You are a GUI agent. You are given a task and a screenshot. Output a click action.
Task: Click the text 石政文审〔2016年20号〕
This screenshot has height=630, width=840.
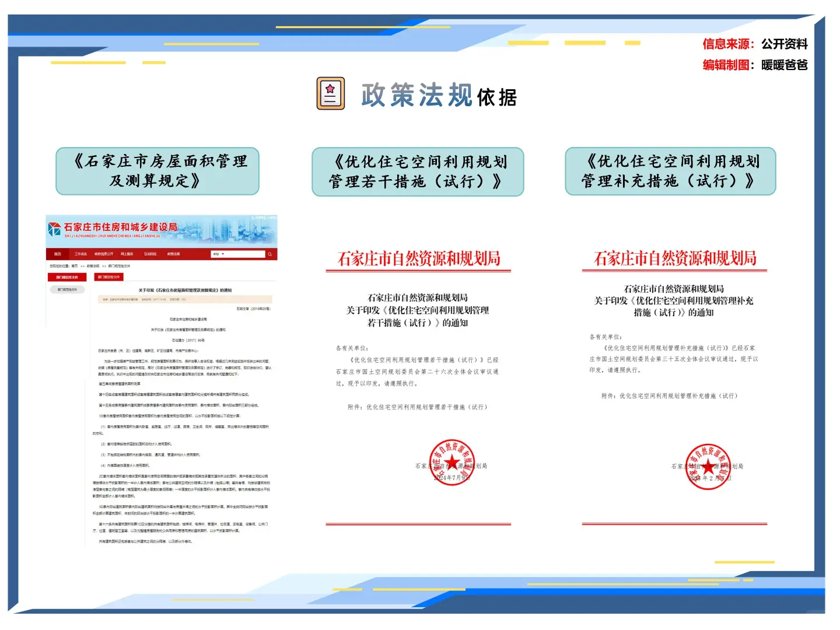253,309
